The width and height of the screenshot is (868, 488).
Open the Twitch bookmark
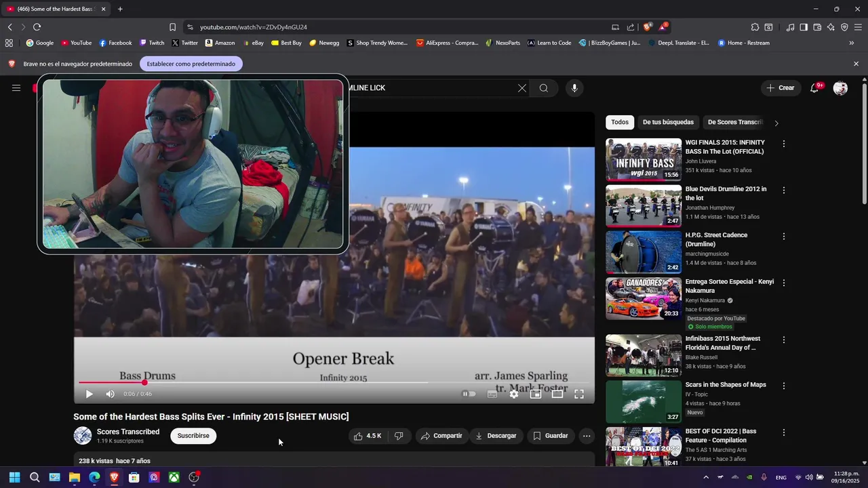coord(152,43)
